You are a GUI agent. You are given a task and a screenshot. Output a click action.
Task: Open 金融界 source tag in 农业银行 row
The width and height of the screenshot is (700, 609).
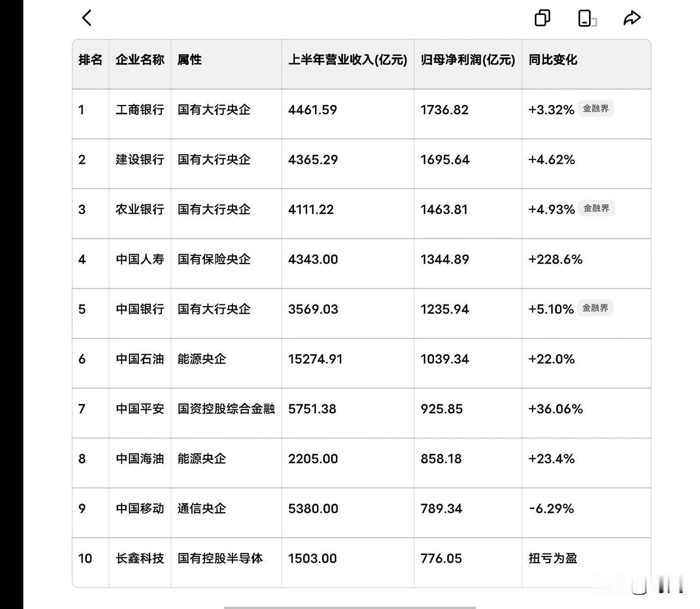coord(596,208)
